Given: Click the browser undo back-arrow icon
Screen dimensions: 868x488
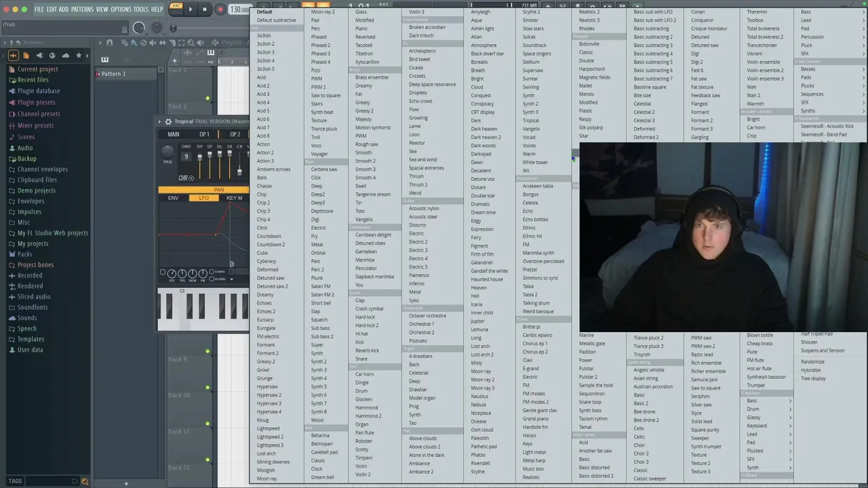Looking at the screenshot, I should 17,43.
